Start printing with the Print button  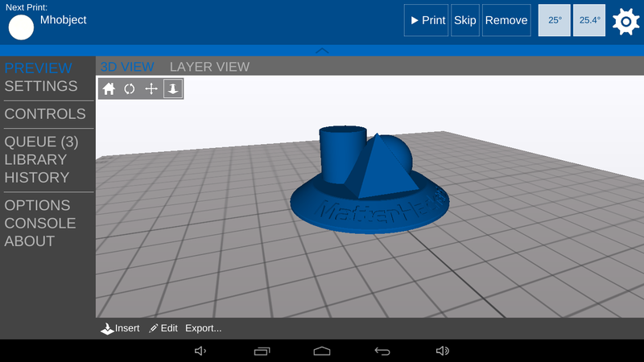(x=426, y=20)
